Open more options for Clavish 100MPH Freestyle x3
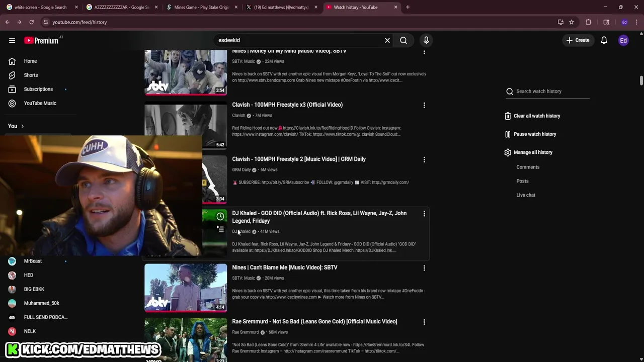644x362 pixels. click(424, 105)
